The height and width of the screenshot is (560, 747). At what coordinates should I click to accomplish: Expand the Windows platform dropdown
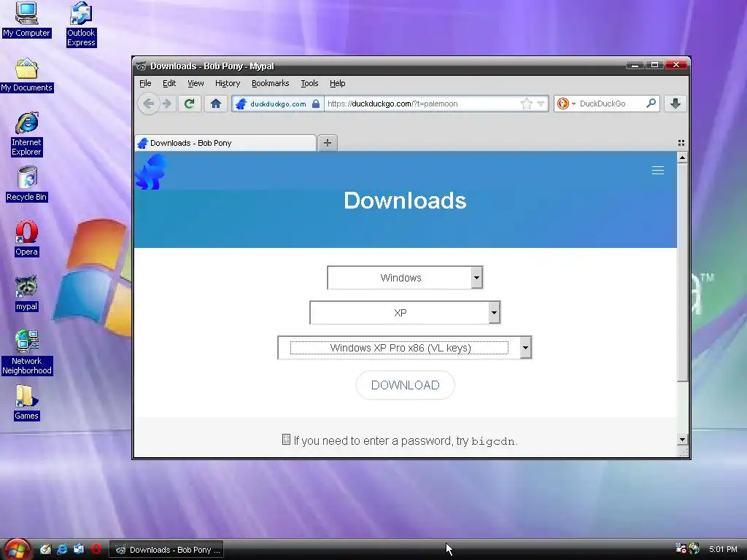(476, 278)
